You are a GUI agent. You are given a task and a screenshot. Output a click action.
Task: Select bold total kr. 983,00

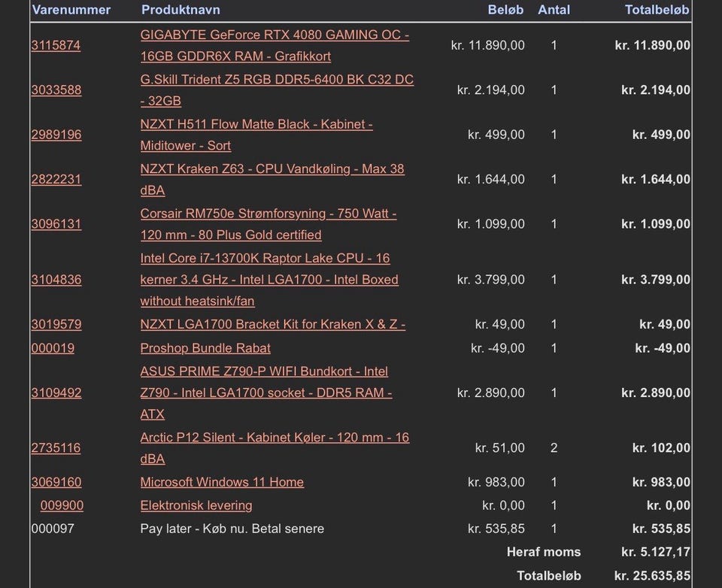[x=661, y=482]
